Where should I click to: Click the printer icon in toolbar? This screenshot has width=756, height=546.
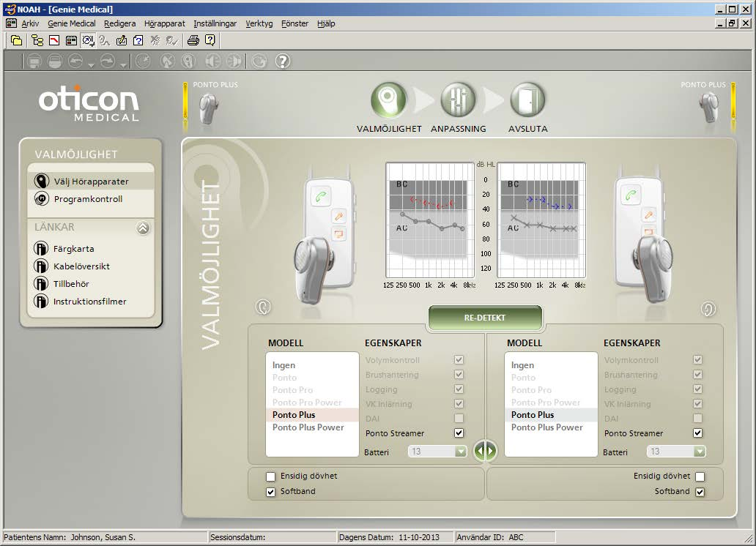(193, 40)
